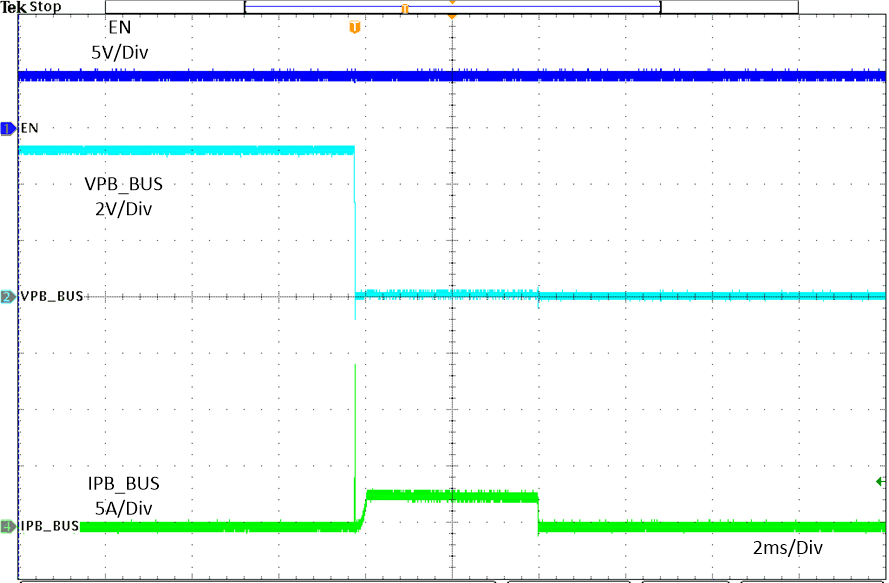
Task: Select the channel 1 ground marker for EN
Action: [x=6, y=128]
